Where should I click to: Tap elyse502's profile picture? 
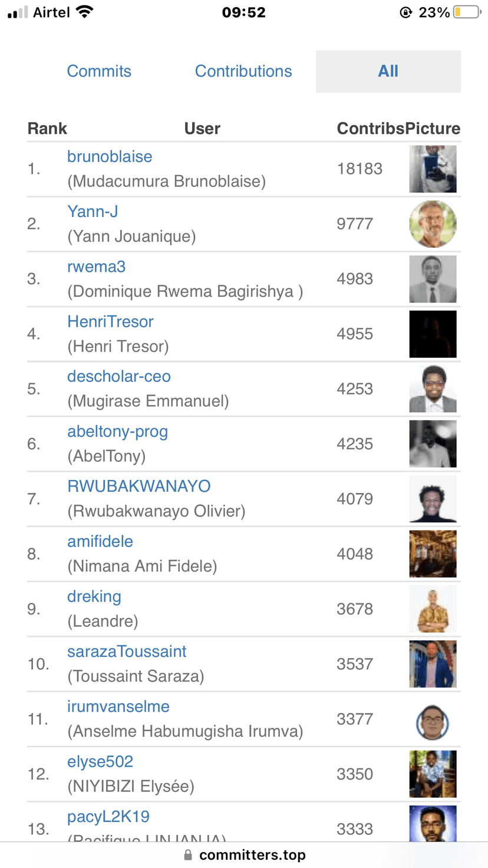pos(433,774)
